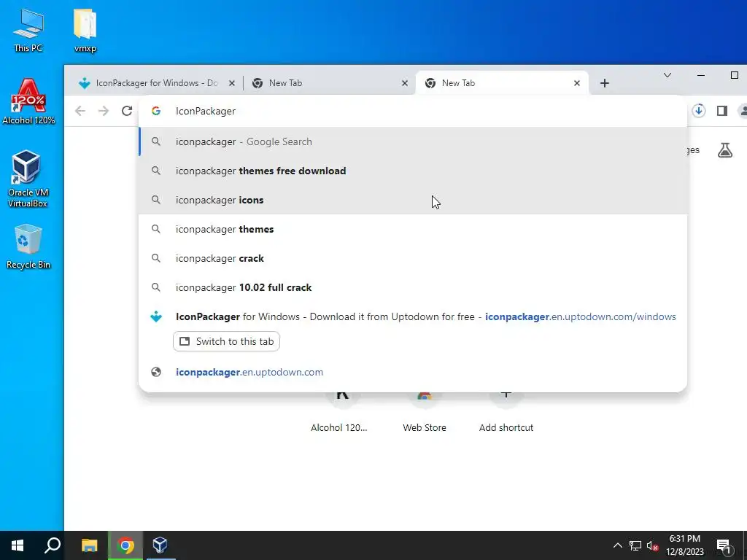Click Chrome icon in taskbar
Viewport: 747px width, 560px height.
click(125, 545)
